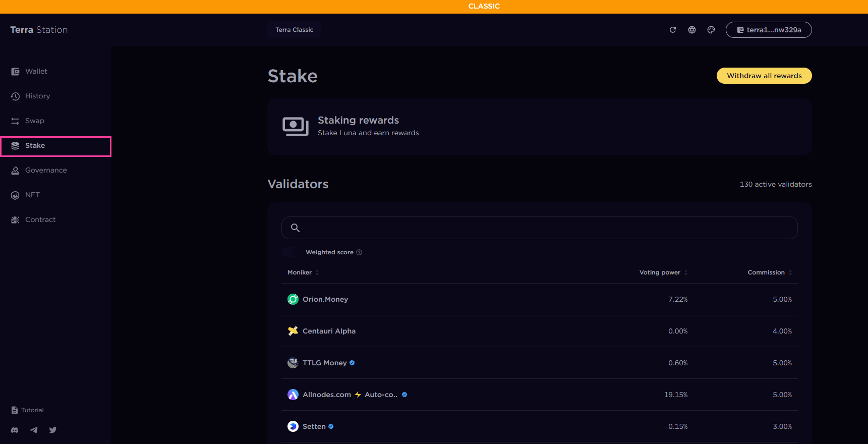
Task: Open the Twitter link icon
Action: point(53,430)
